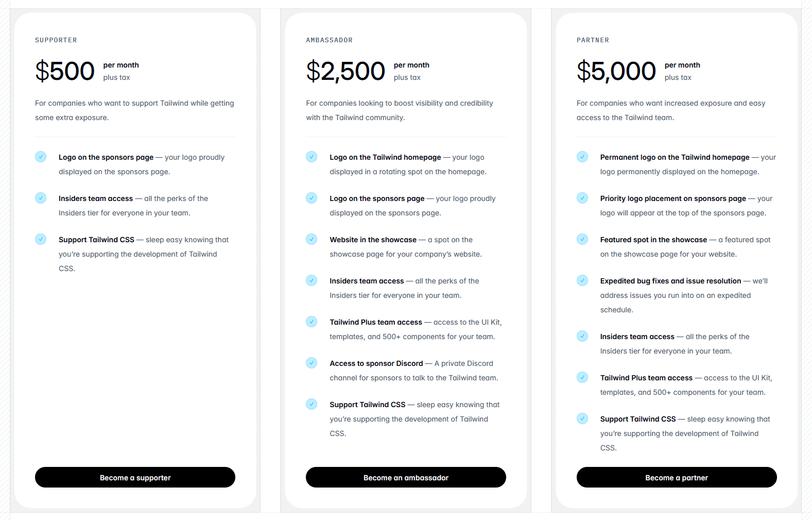
Task: Click checkmark beside Permanent logo on the Tailwind homepage
Action: pos(582,157)
